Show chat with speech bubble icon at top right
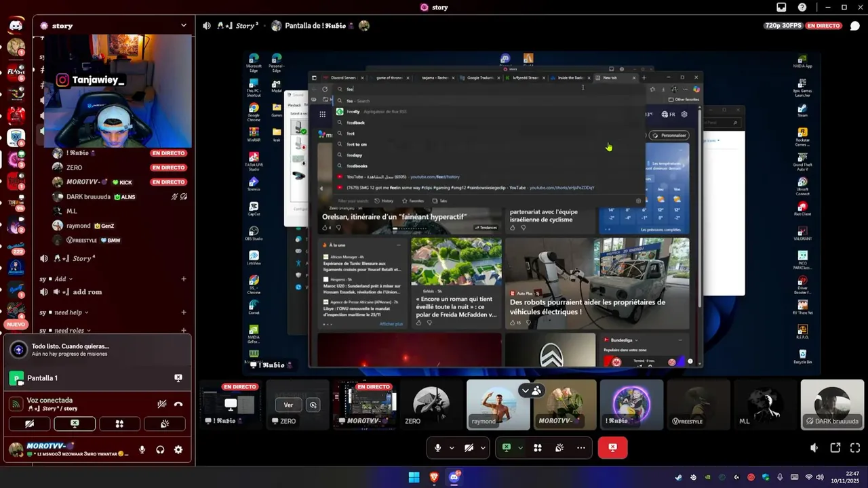Screen dimensions: 868x488 (x=855, y=26)
